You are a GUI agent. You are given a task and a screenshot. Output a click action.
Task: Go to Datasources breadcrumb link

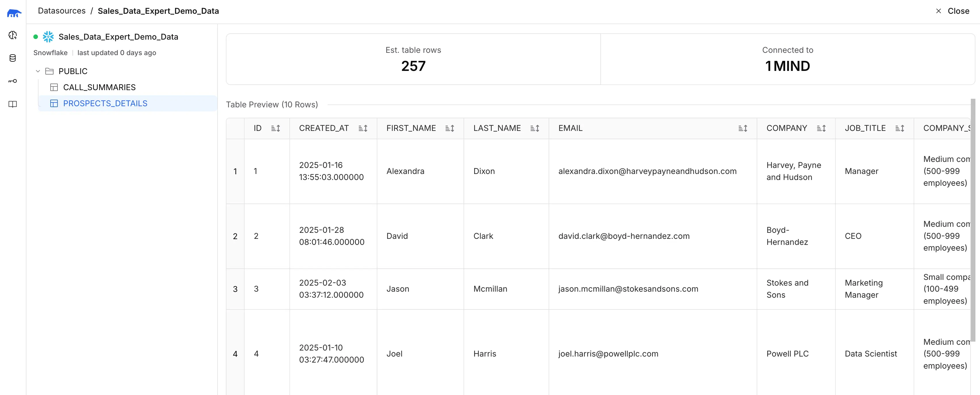tap(62, 11)
